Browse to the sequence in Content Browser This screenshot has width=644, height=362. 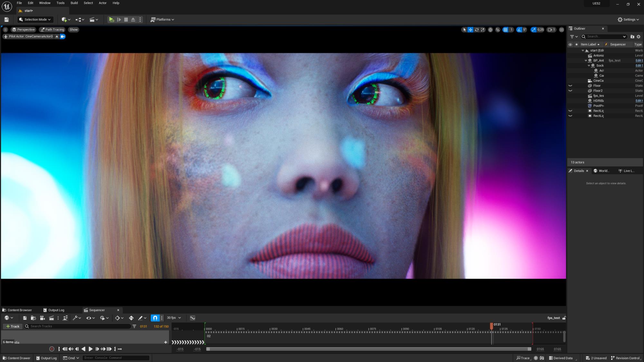click(x=33, y=318)
